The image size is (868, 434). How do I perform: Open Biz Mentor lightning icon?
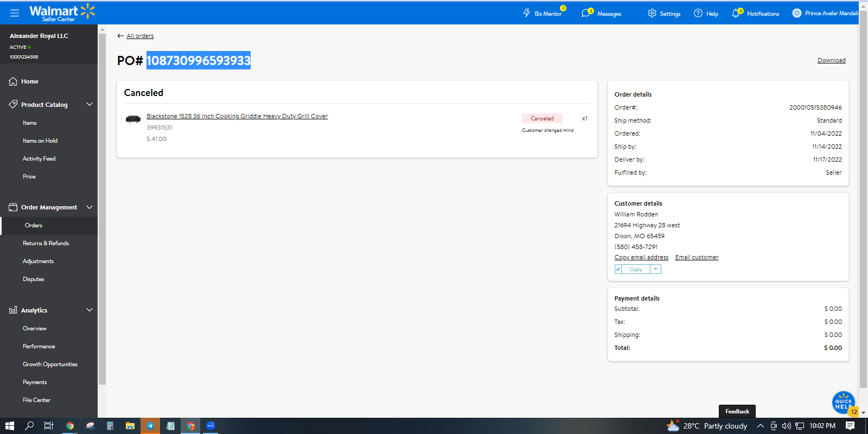point(527,13)
